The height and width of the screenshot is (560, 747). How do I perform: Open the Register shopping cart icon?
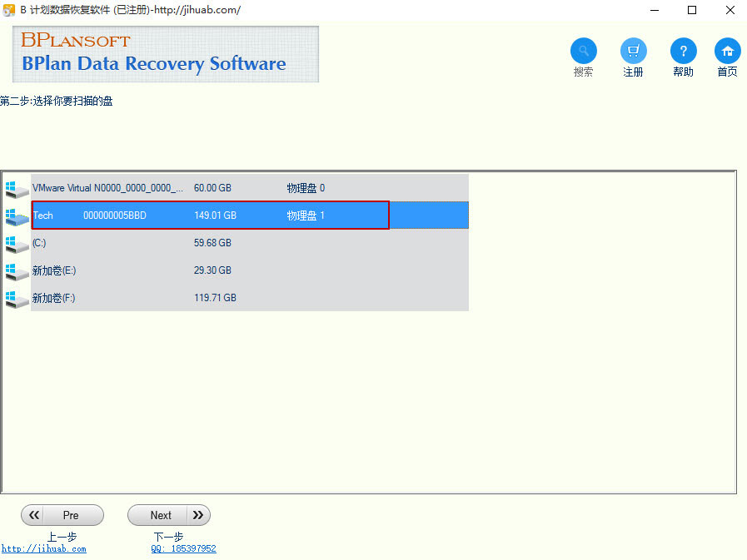point(633,51)
